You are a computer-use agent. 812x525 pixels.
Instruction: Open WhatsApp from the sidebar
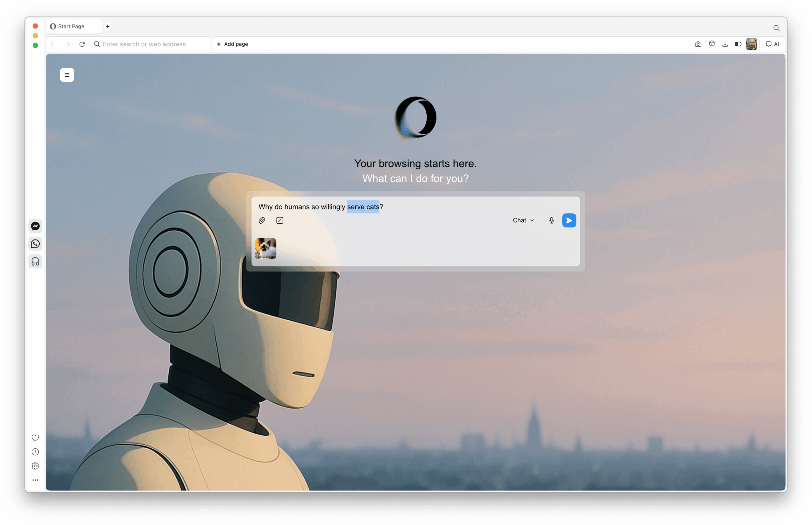35,244
